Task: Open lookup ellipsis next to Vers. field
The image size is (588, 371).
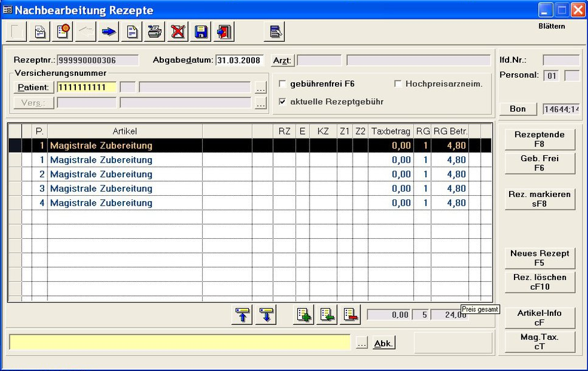Action: tap(260, 103)
